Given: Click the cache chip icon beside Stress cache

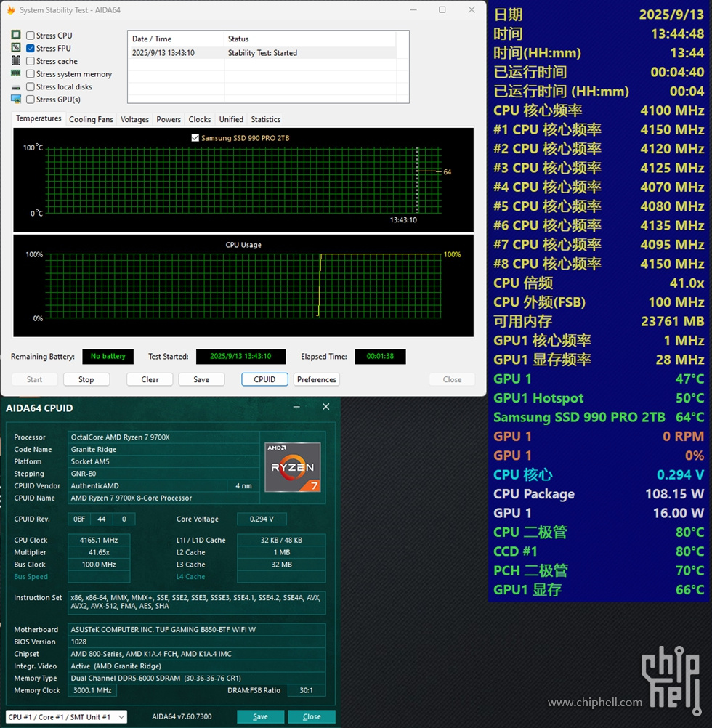Looking at the screenshot, I should click(16, 60).
